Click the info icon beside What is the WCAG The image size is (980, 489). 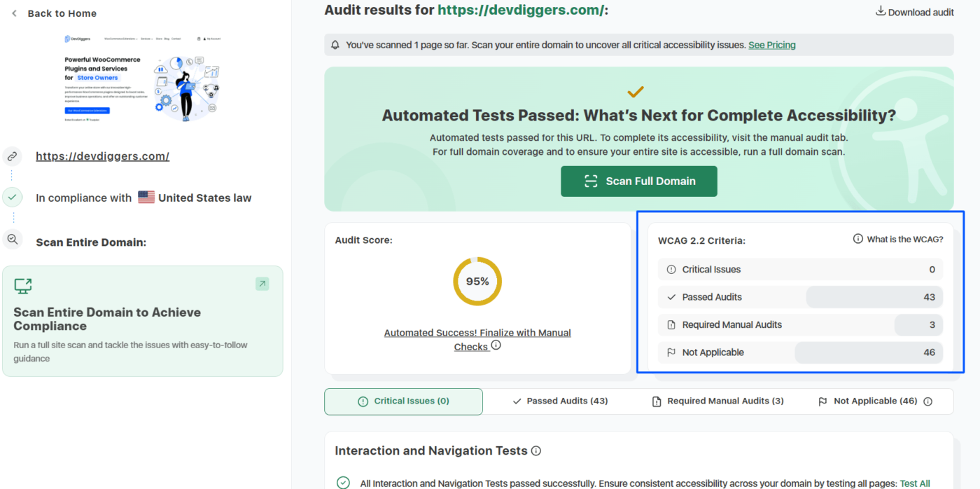[x=858, y=239]
